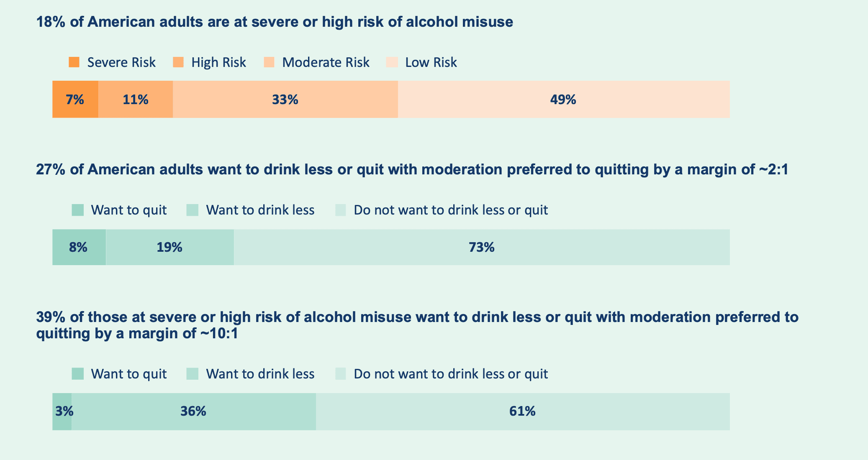Select the 73% bar segment
This screenshot has width=868, height=460.
[x=481, y=247]
